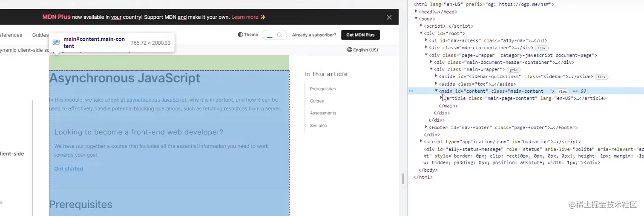Expand the ul id="nav-access" node
The height and width of the screenshot is (216, 644).
(426, 40)
